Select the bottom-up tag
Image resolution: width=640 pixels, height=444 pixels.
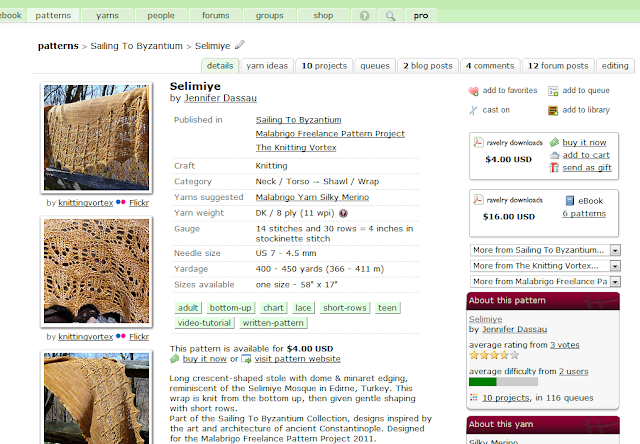pyautogui.click(x=230, y=308)
